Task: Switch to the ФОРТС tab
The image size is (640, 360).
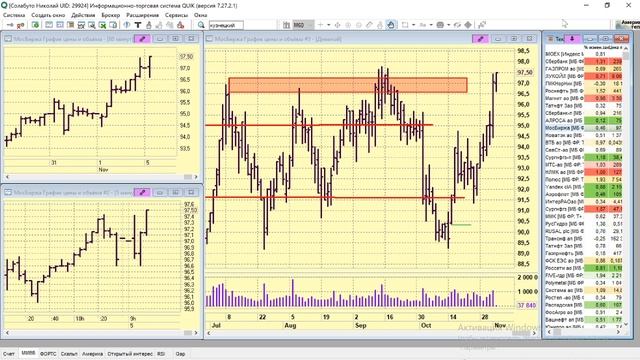Action: [48, 354]
